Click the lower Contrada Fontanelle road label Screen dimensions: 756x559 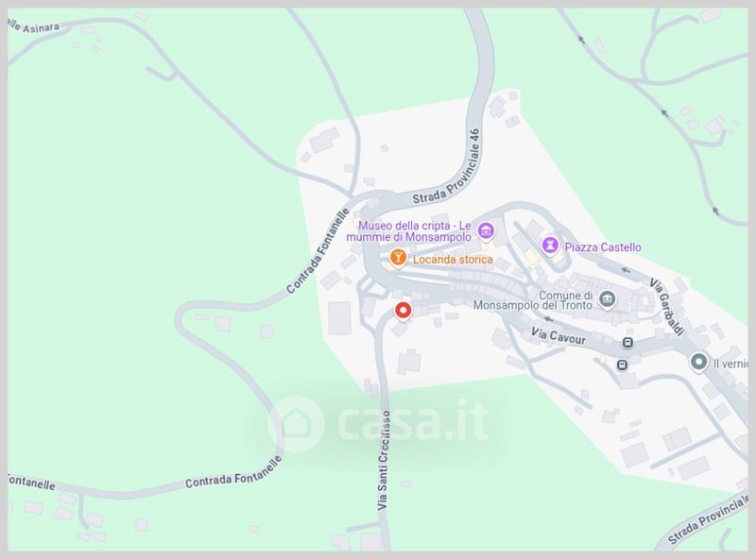point(233,473)
